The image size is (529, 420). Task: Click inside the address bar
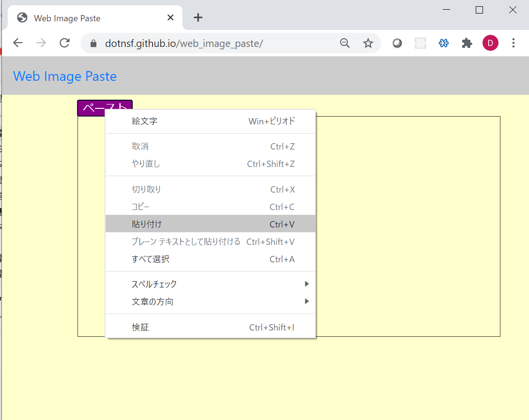coord(218,43)
